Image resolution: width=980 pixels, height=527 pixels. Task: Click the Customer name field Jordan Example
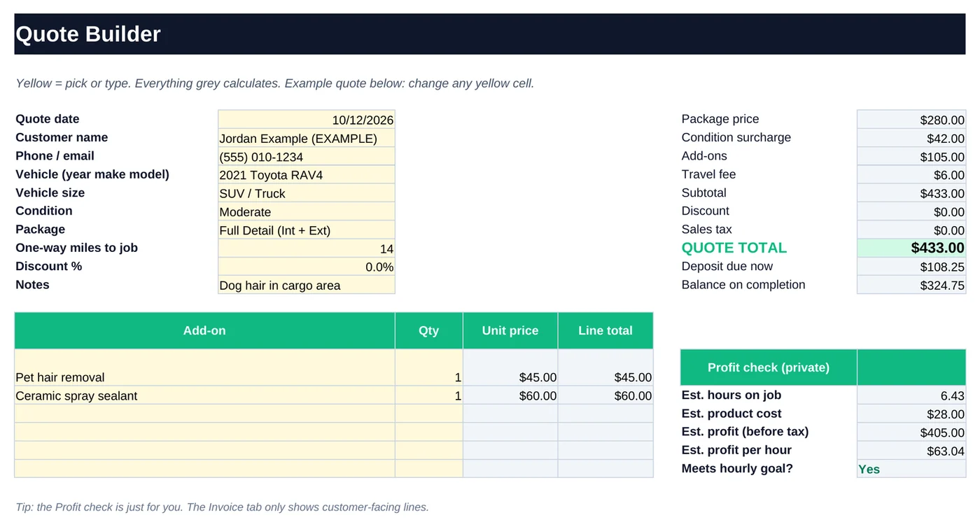(307, 138)
